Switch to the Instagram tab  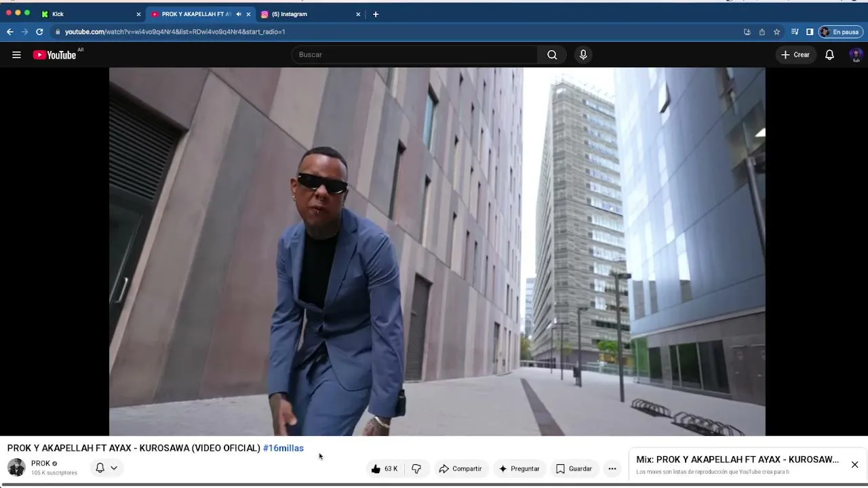309,14
